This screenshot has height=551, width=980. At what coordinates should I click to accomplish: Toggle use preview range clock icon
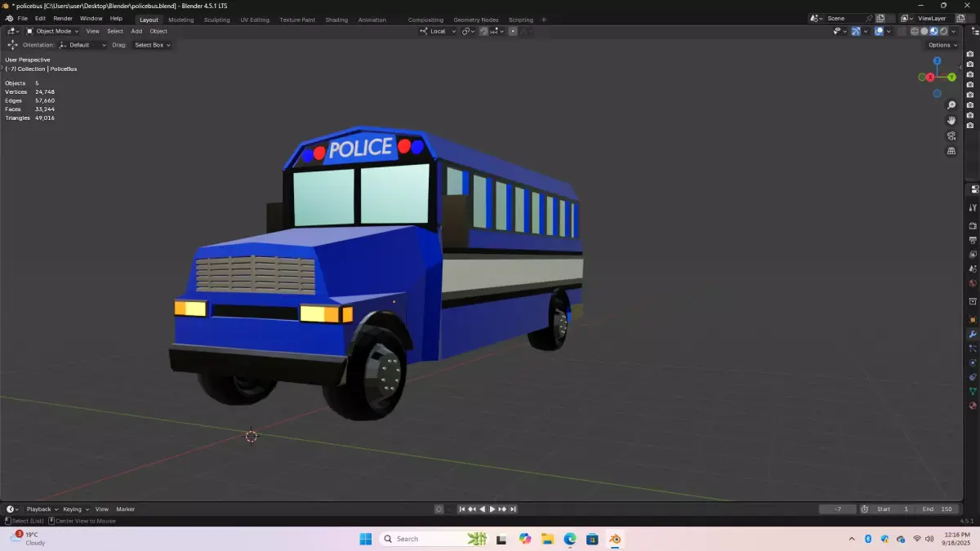click(865, 509)
